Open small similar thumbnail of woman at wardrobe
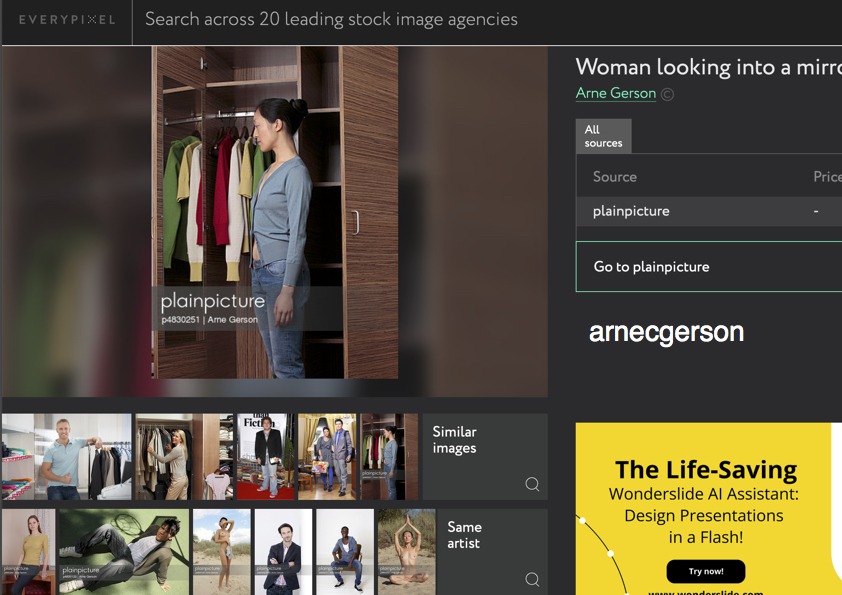Image resolution: width=842 pixels, height=595 pixels. [389, 456]
